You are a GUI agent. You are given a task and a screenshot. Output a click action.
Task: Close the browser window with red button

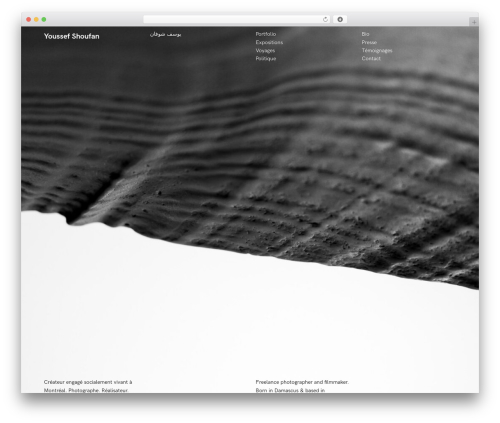29,20
